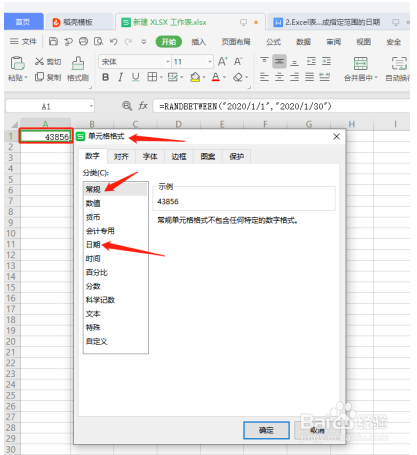
Task: Click the fx insert function icon
Action: [x=143, y=106]
